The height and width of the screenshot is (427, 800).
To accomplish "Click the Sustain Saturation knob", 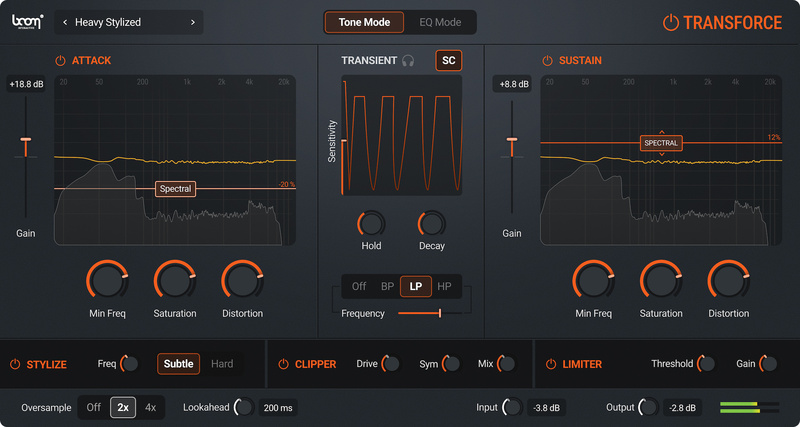I will tap(661, 281).
